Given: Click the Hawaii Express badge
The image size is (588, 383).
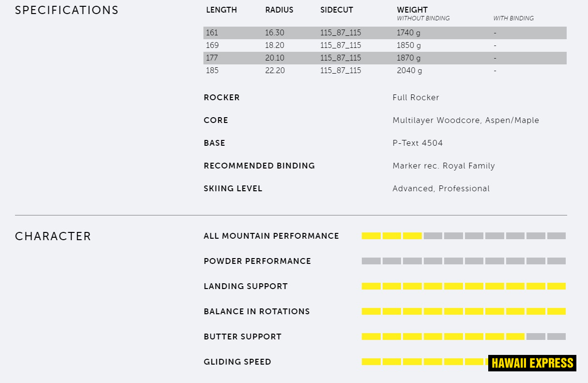Looking at the screenshot, I should point(532,363).
